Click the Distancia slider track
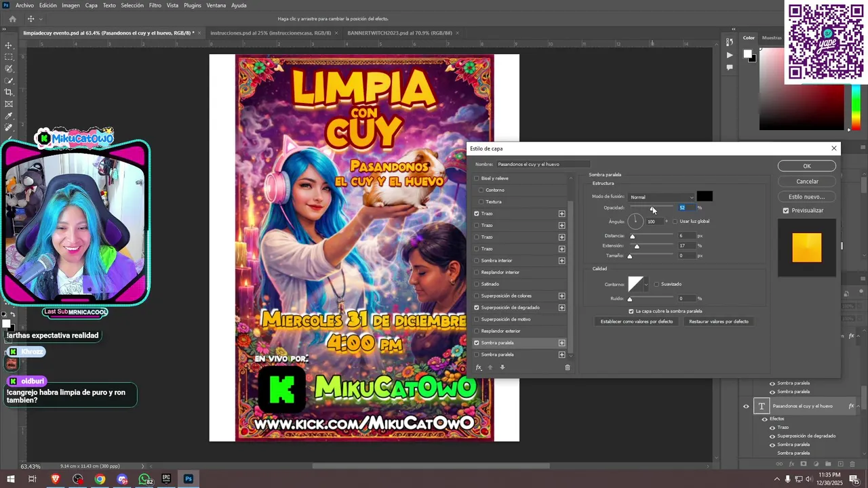This screenshot has height=488, width=868. click(x=652, y=235)
